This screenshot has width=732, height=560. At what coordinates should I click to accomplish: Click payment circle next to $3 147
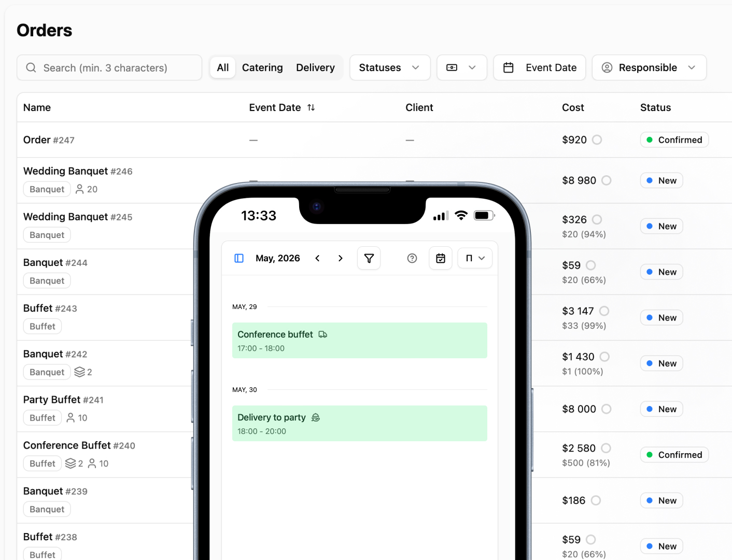(x=604, y=311)
